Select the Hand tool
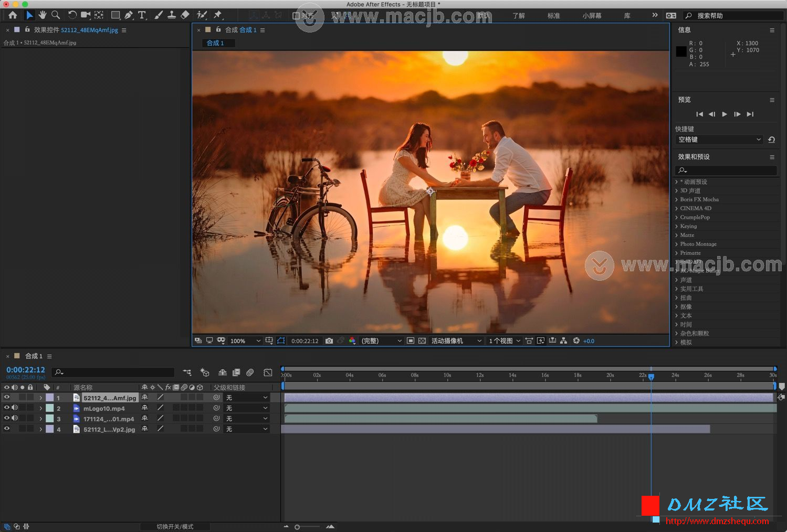The width and height of the screenshot is (787, 532). coord(43,15)
